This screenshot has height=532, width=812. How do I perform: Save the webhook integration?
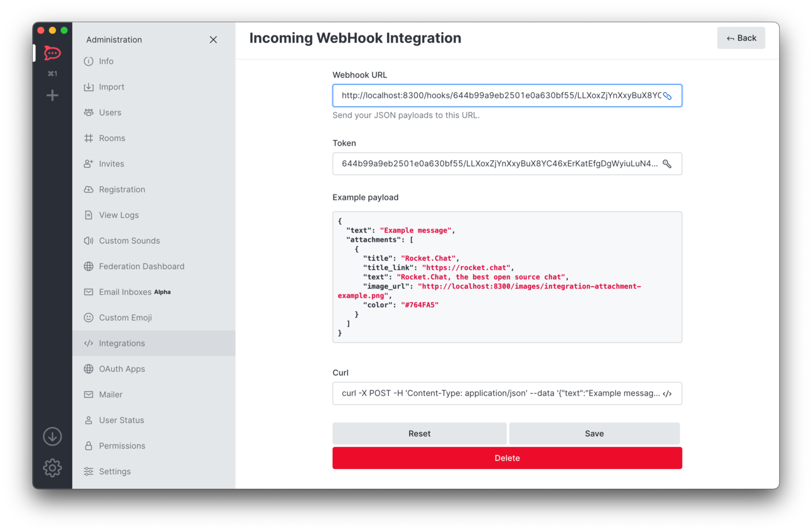(594, 434)
